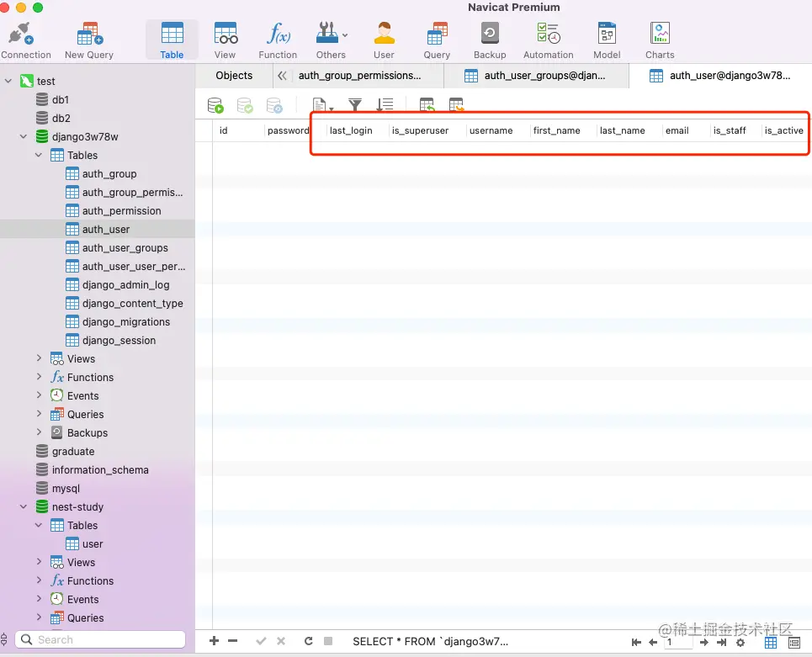The height and width of the screenshot is (657, 812).
Task: Open the User management icon
Action: click(x=384, y=40)
